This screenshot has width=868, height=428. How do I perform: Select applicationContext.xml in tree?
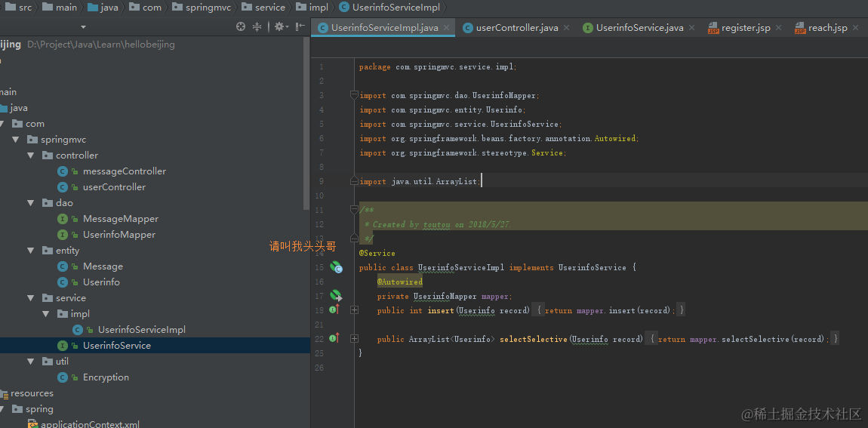(90, 425)
